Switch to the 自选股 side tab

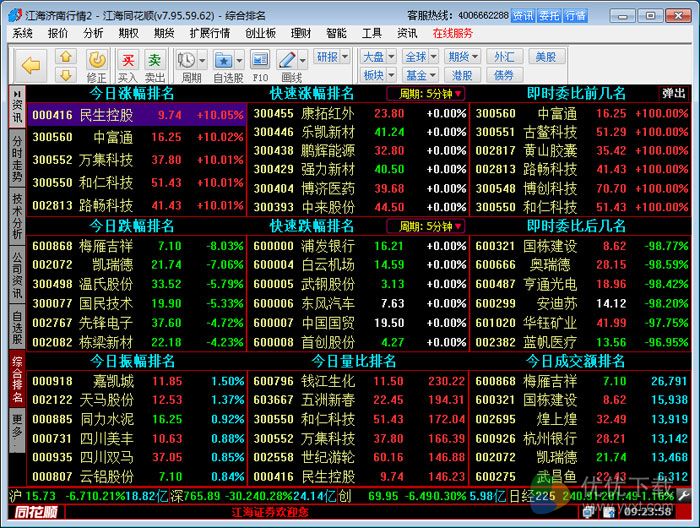17,327
